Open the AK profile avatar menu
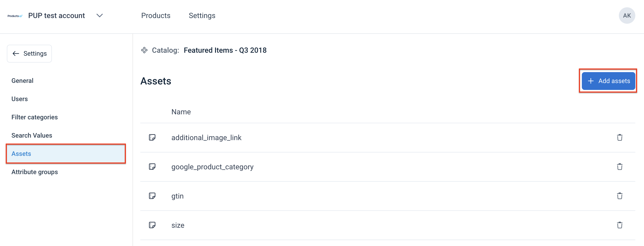Viewport: 644px width, 246px height. 627,16
